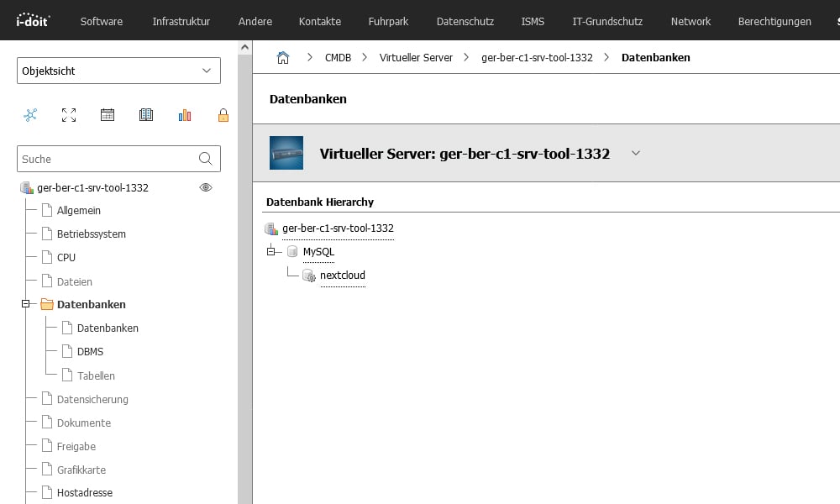Viewport: 840px width, 504px height.
Task: Collapse the Datenbanken folder in sidebar
Action: tap(25, 304)
